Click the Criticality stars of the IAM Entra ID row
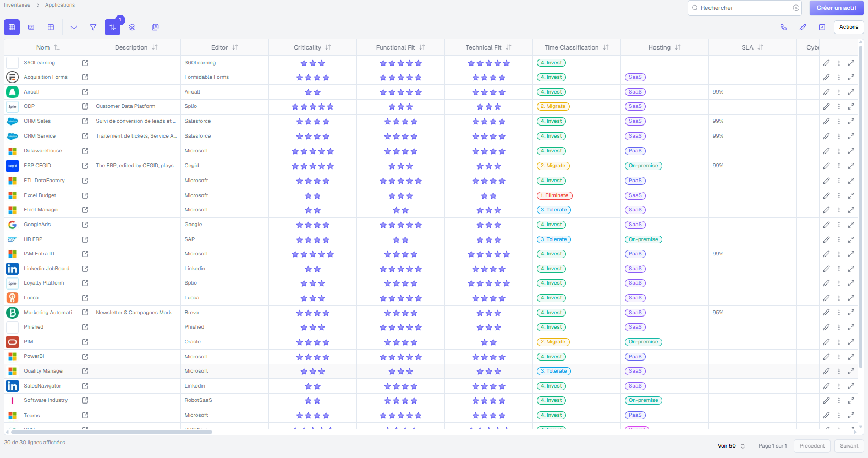Viewport: 868px width, 458px height. (312, 254)
